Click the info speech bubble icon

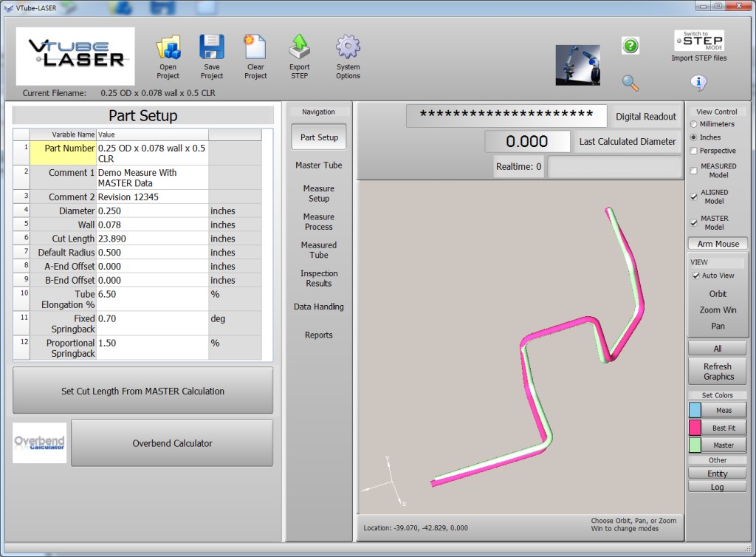click(698, 82)
